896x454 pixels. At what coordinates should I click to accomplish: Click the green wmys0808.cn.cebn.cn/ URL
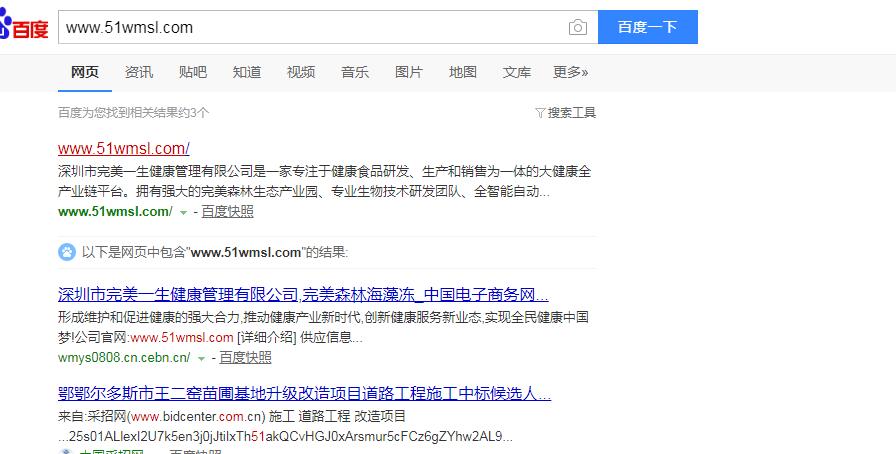(124, 358)
